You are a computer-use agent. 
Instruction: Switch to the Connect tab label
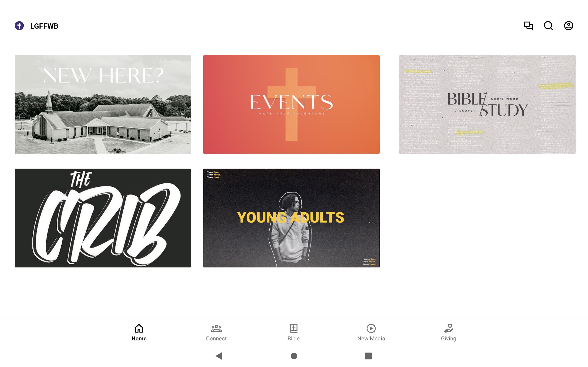(216, 338)
